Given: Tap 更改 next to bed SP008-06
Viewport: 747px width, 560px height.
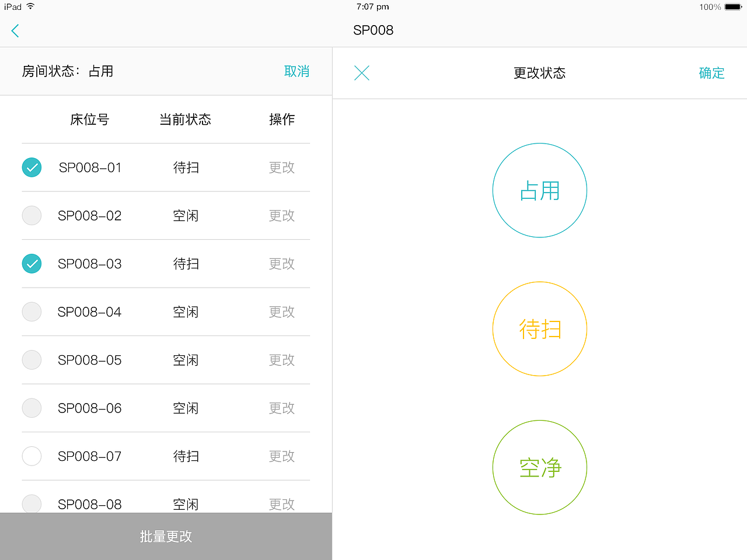Looking at the screenshot, I should [x=282, y=408].
